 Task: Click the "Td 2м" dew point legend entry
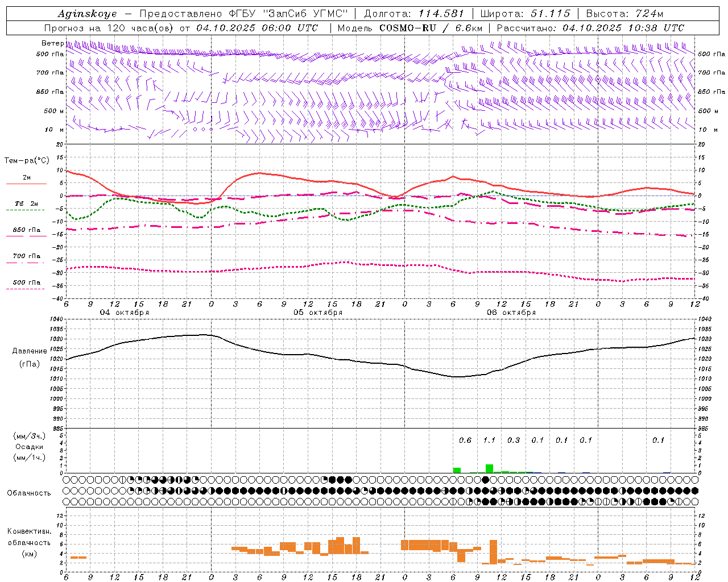point(27,203)
